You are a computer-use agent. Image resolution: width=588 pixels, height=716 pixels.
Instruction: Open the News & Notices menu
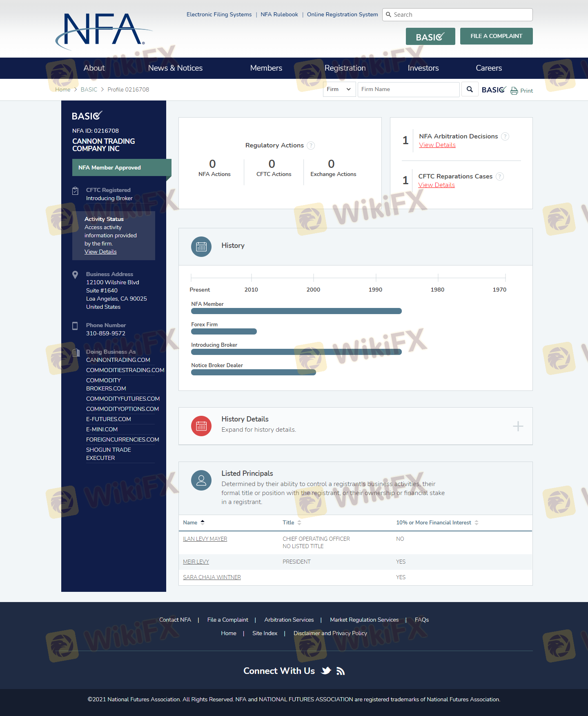coord(175,68)
